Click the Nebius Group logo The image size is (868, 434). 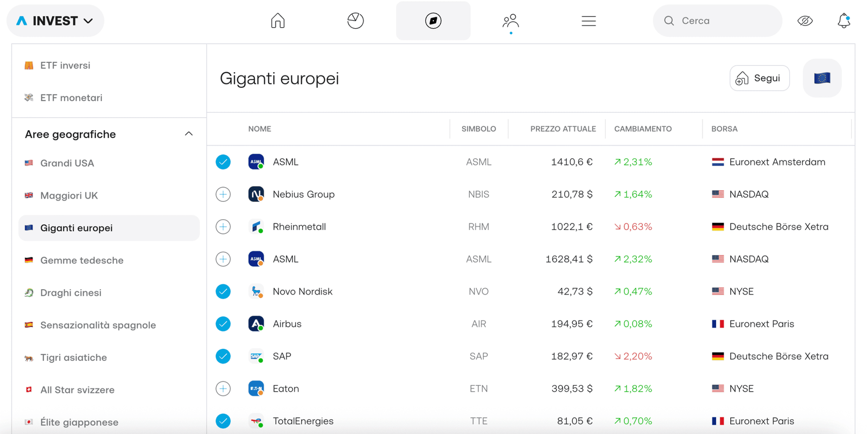256,194
